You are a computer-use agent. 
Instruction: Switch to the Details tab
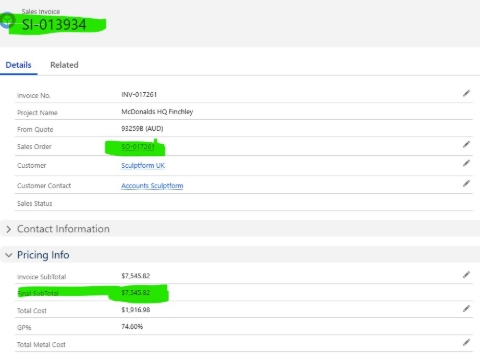point(18,65)
